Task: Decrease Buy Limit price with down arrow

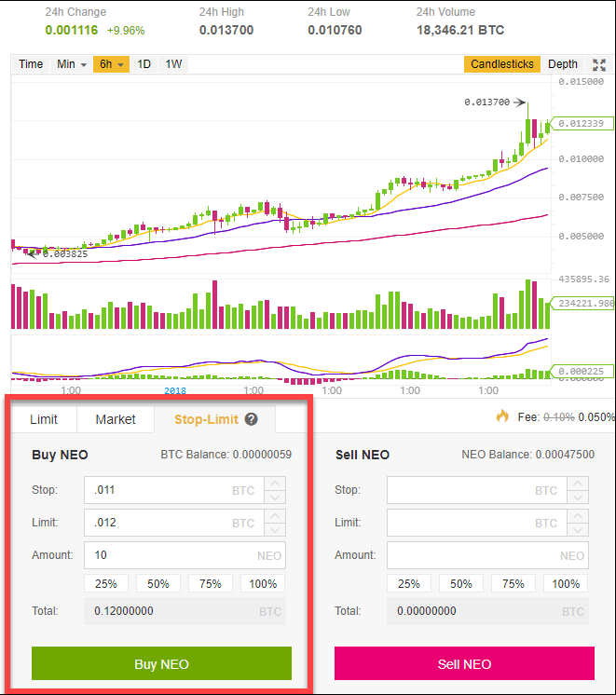Action: pos(275,529)
